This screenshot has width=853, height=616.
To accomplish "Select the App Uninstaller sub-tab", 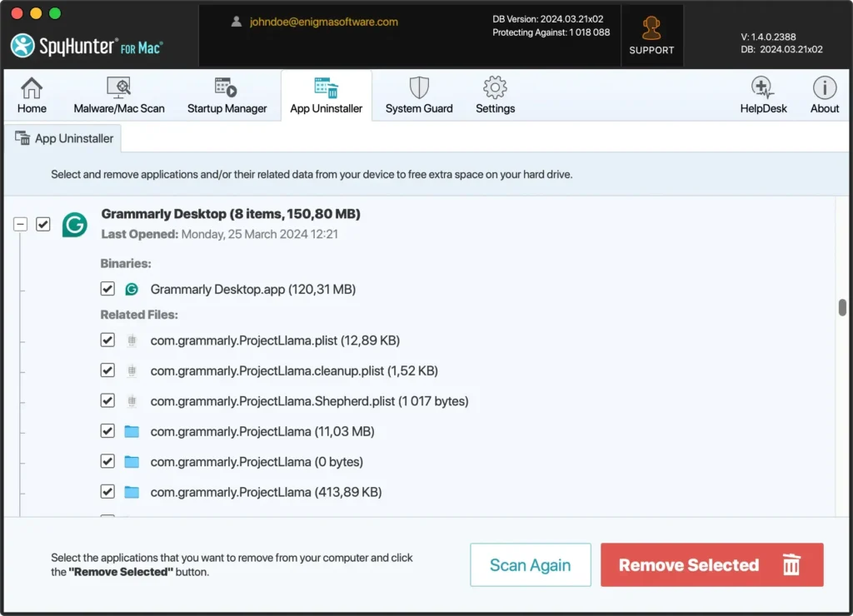I will [64, 139].
